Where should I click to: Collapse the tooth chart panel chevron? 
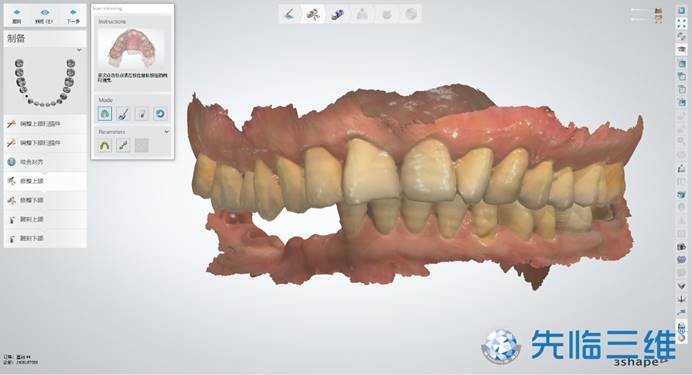(x=79, y=50)
